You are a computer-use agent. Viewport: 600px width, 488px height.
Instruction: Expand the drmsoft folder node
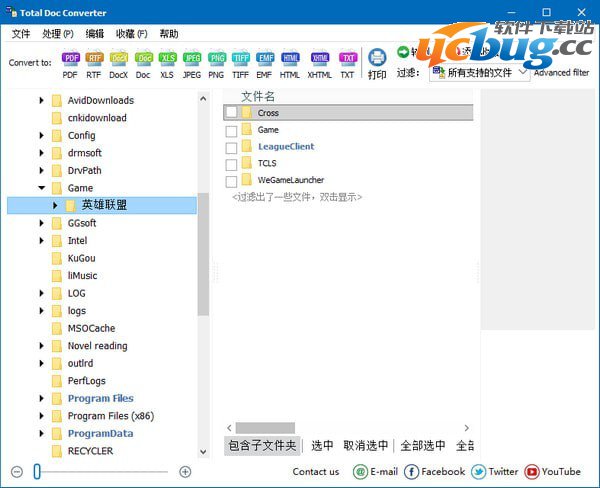(x=42, y=153)
